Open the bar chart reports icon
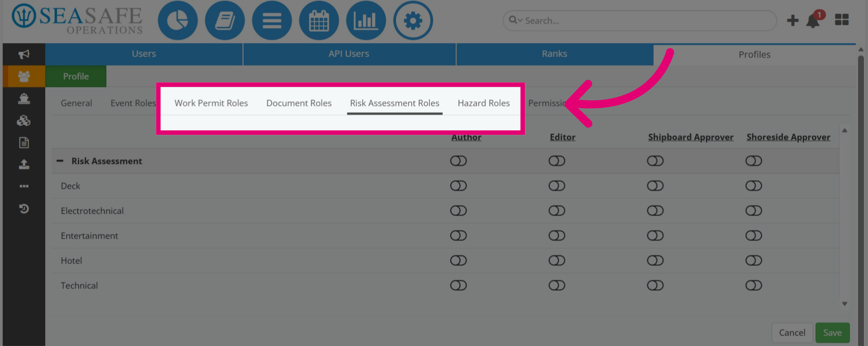Viewport: 868px width, 346px height. (x=366, y=20)
